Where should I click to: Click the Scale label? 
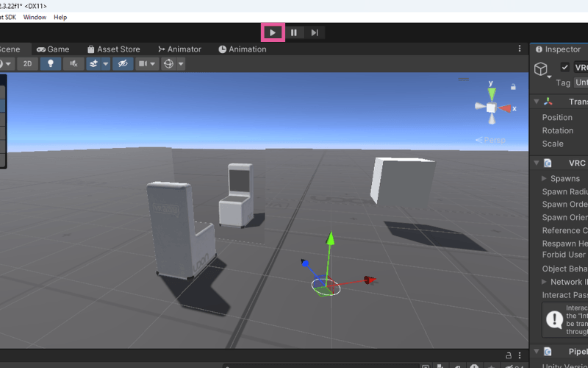pyautogui.click(x=553, y=144)
